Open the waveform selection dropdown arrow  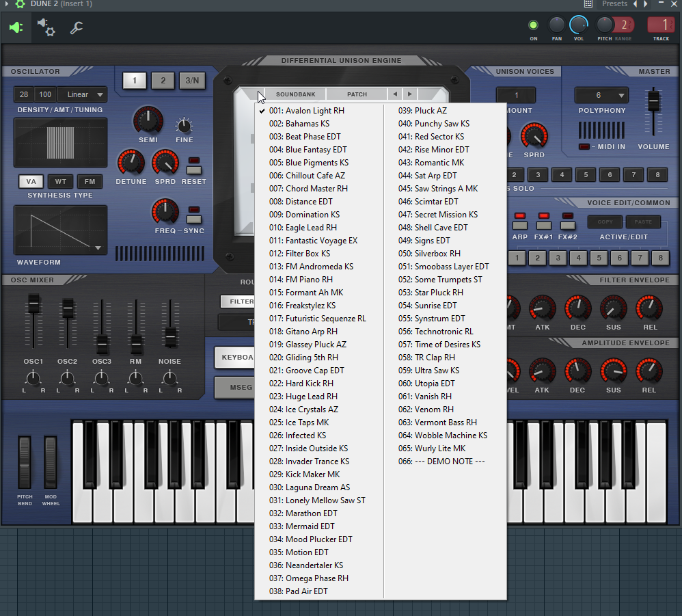[98, 248]
